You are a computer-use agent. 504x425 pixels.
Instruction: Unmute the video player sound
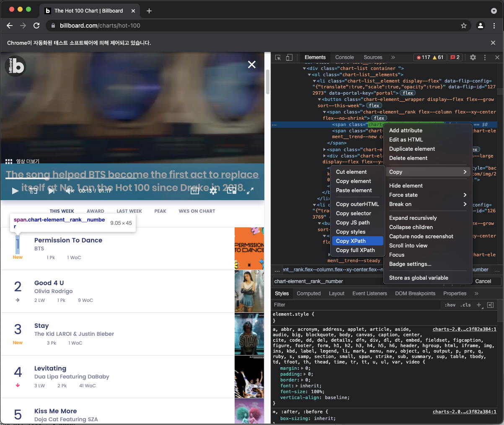[70, 191]
